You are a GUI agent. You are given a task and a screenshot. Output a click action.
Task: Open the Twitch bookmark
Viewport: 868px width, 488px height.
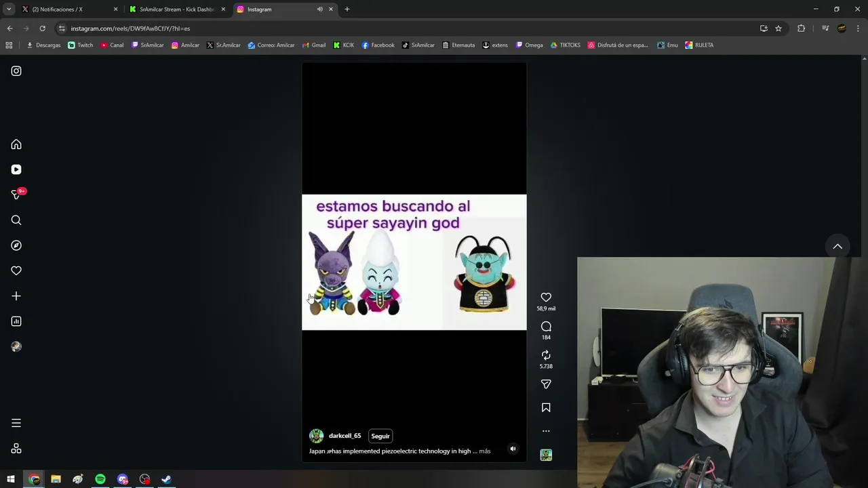[80, 45]
